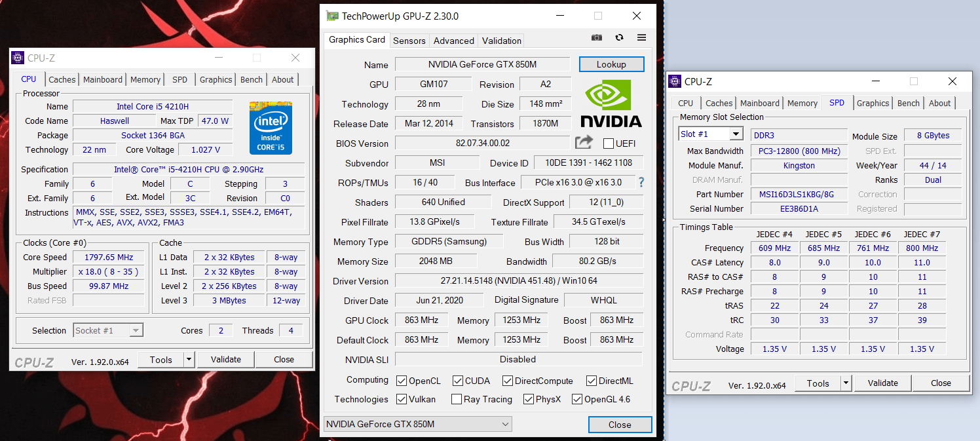Click GPU Name field NVIDIA GeForce GTX 850M
The height and width of the screenshot is (441, 980).
click(x=482, y=64)
